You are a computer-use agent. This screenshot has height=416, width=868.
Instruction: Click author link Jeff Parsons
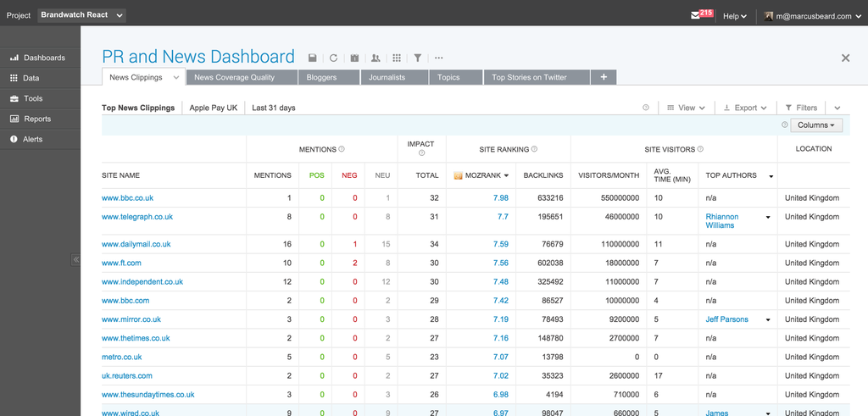point(726,319)
